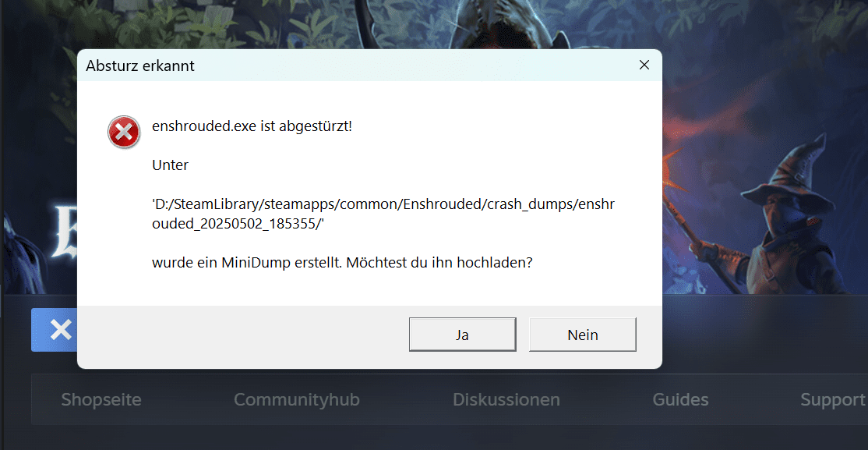
Task: Click the red error icon in dialog
Action: point(124,132)
